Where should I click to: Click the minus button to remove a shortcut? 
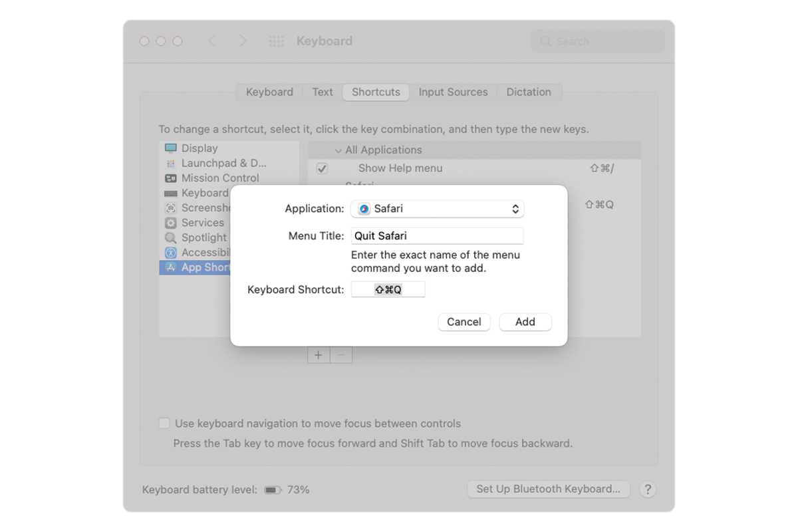click(x=341, y=355)
